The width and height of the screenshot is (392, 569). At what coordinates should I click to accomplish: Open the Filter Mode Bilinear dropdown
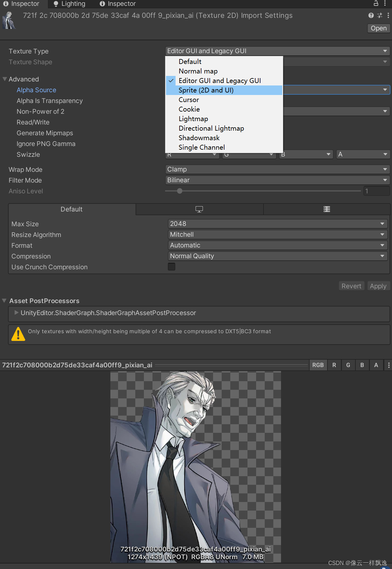(277, 180)
